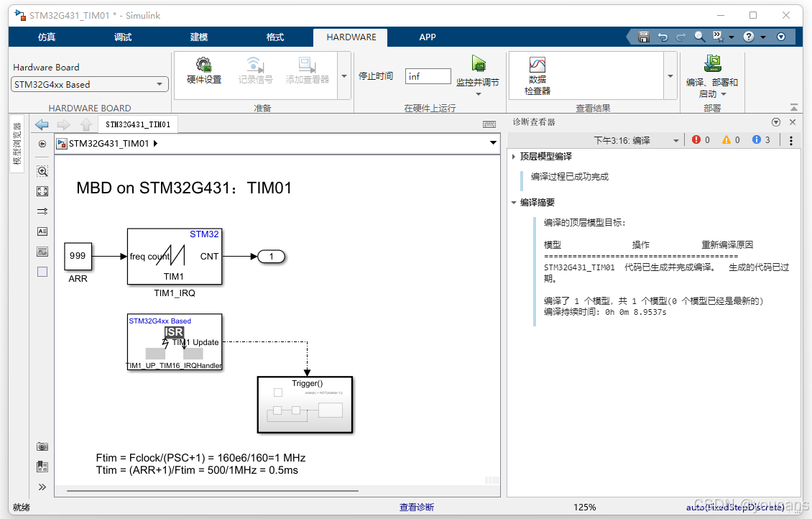Viewport: 812px width, 519px height.
Task: Toggle the warnings filter in diagnostic viewer
Action: pos(732,140)
